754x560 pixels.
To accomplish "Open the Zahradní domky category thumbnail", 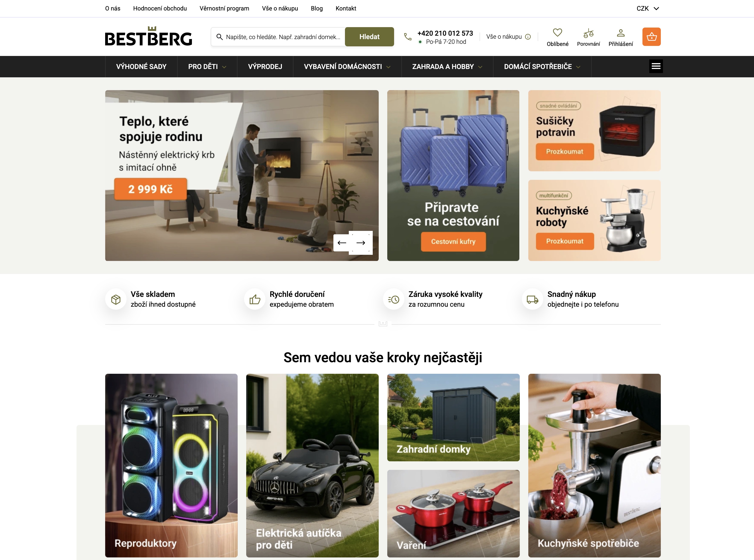I will tap(453, 417).
